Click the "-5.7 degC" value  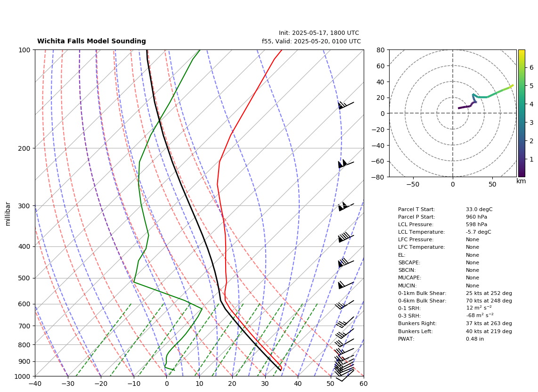tap(478, 232)
